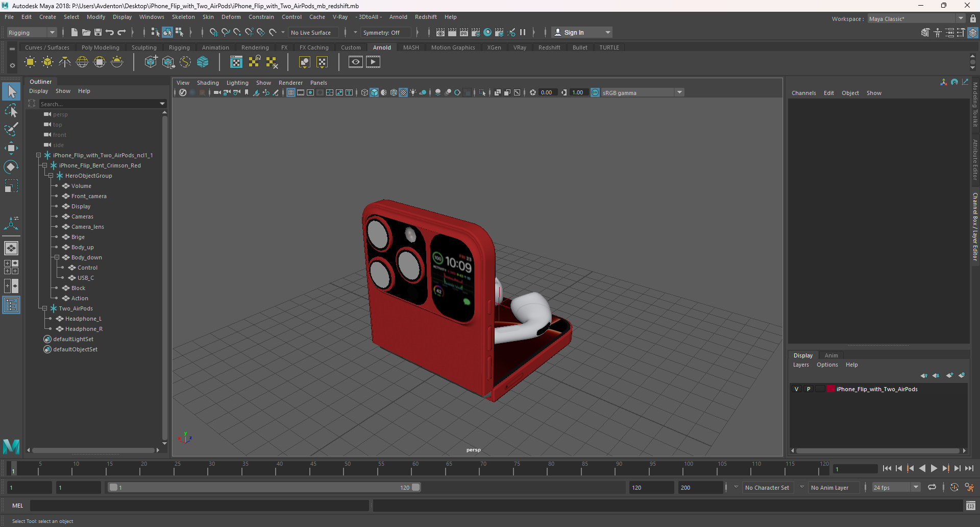Viewport: 980px width, 527px height.
Task: Activate the Scale tool in toolbox
Action: coord(11,185)
